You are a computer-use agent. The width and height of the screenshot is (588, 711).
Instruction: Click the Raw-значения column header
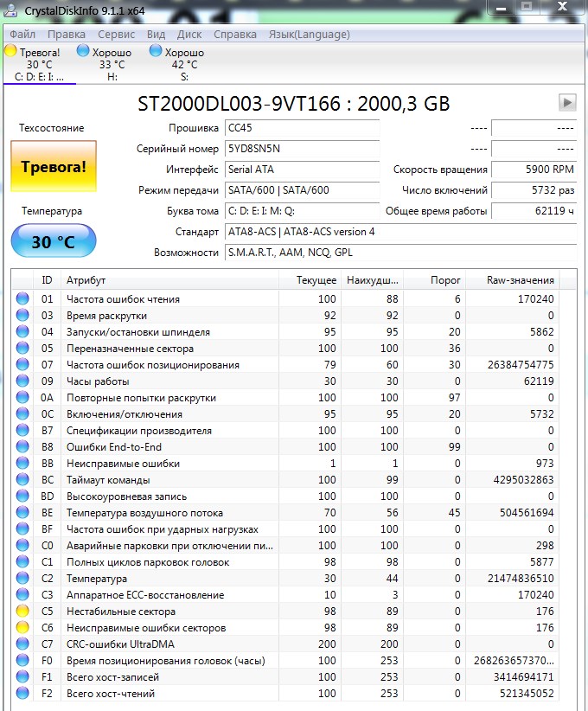[x=513, y=280]
